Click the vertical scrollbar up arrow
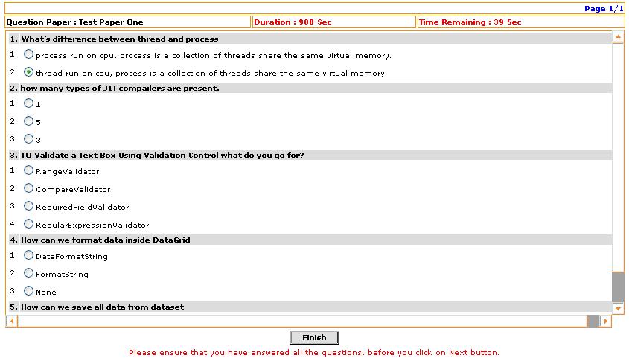The height and width of the screenshot is (364, 629). point(618,37)
